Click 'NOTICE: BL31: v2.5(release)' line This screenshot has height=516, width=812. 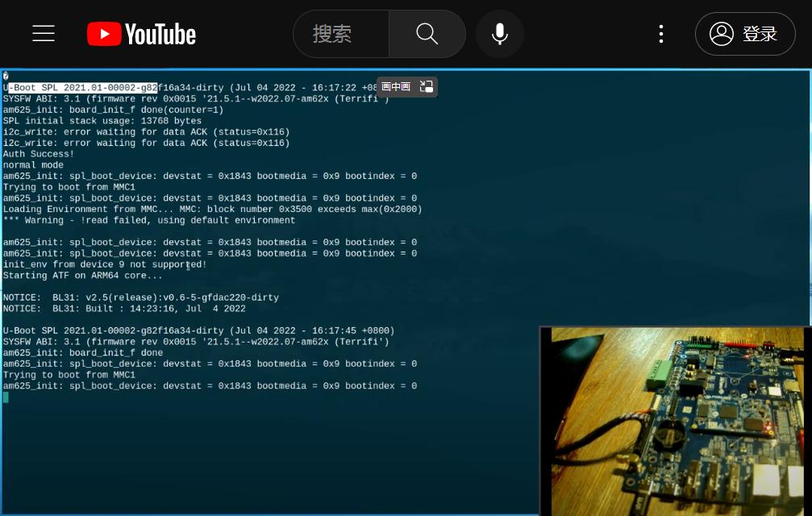[141, 298]
